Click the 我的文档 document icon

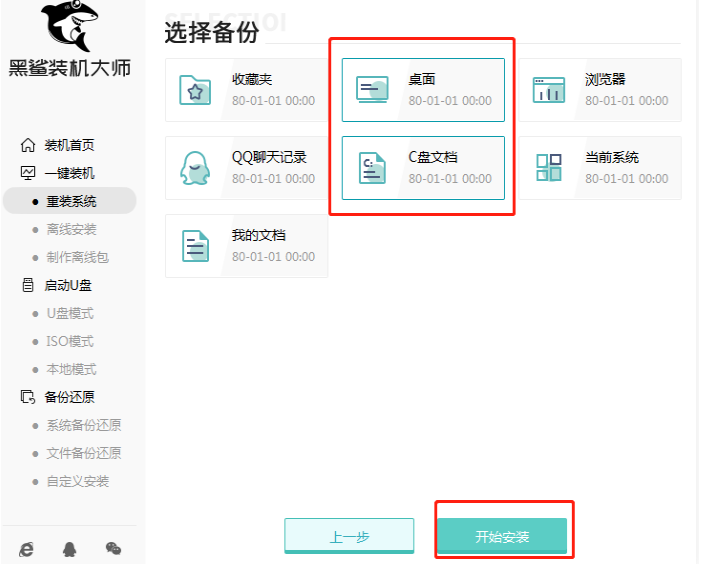195,245
